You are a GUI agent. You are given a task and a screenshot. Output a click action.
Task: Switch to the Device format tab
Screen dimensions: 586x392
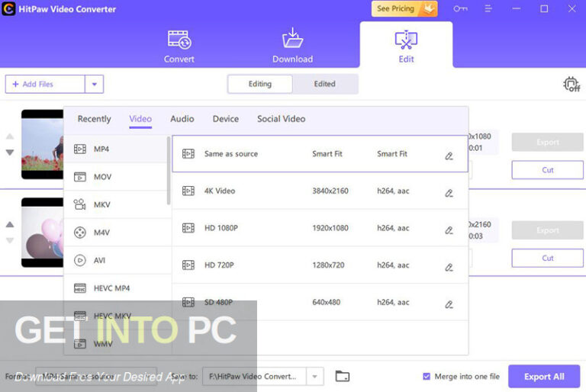point(226,119)
